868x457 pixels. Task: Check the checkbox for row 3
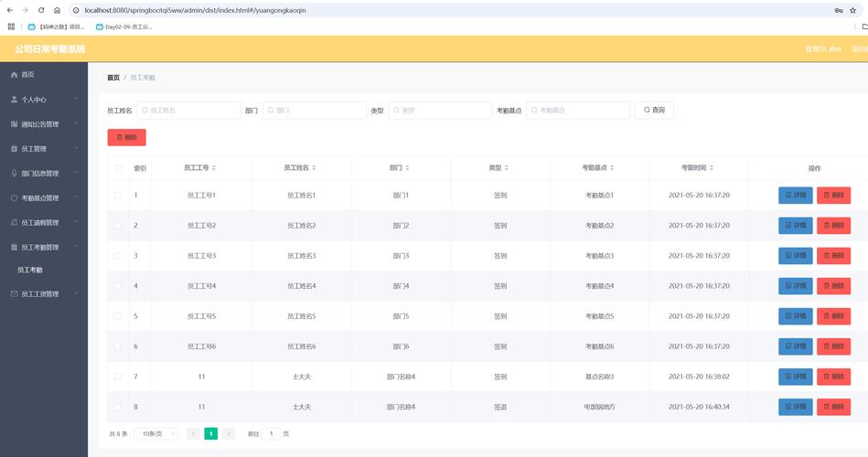pyautogui.click(x=117, y=256)
